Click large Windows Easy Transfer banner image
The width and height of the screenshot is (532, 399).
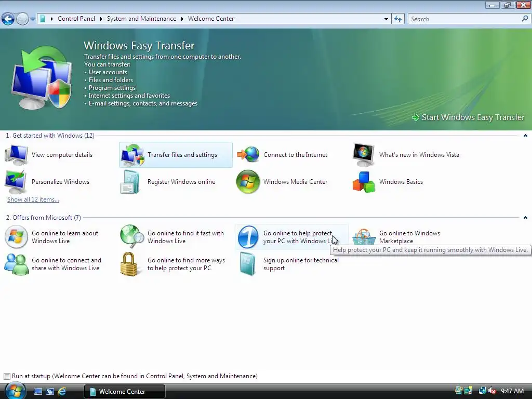(x=42, y=78)
